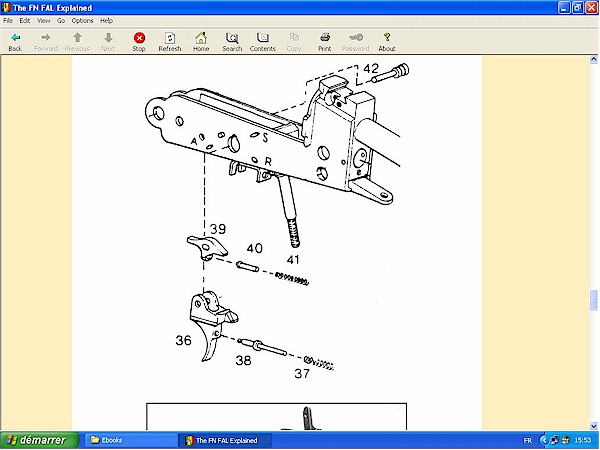600x450 pixels.
Task: Click part number 42 in the diagram
Action: (371, 68)
